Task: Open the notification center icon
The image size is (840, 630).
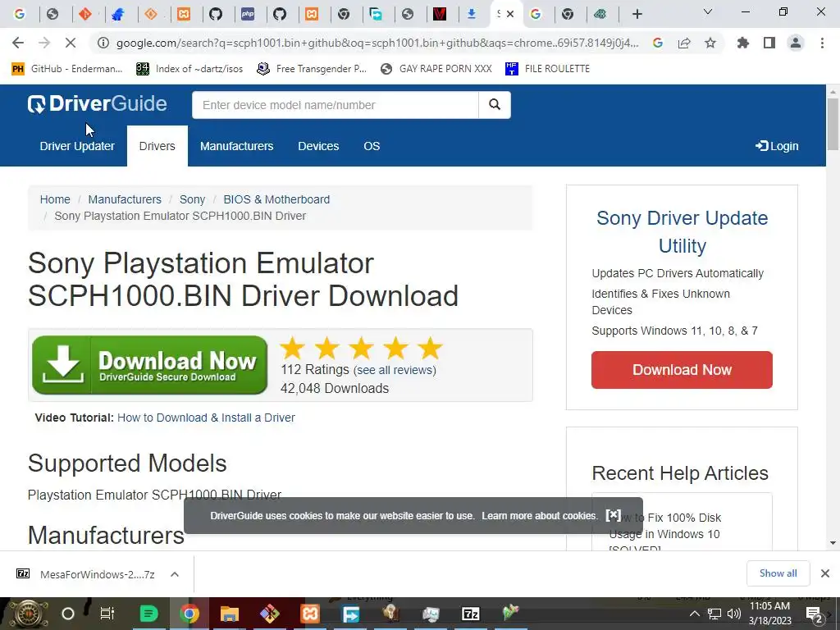Action: pos(814,614)
